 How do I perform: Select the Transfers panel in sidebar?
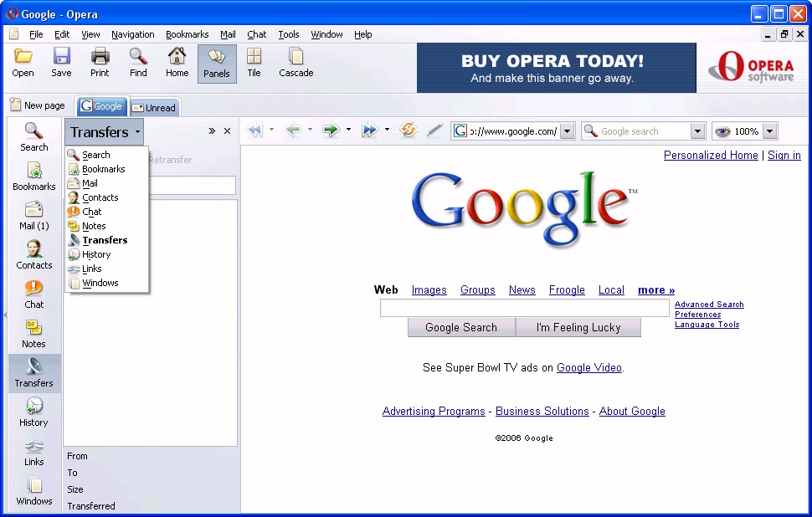click(x=34, y=373)
